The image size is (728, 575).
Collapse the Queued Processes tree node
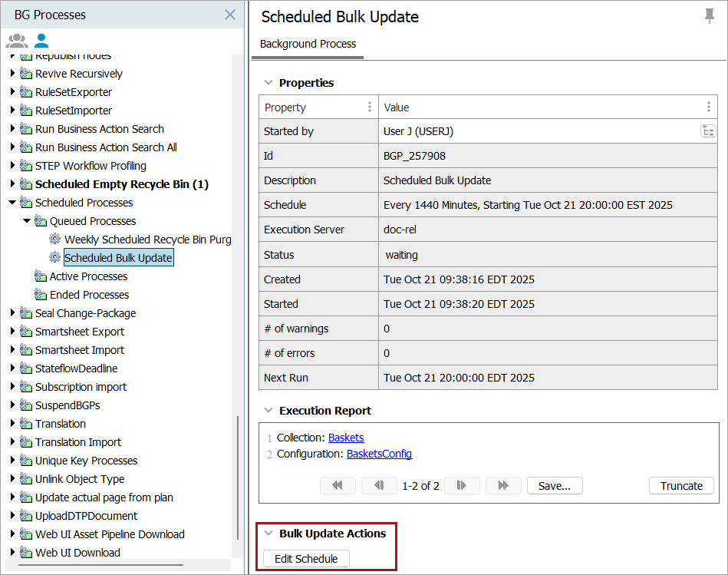[27, 221]
